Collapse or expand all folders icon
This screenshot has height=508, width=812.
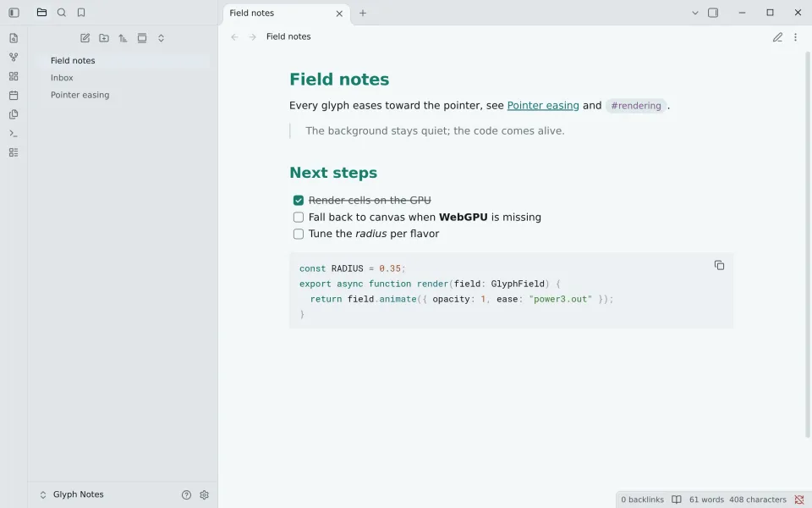point(161,38)
